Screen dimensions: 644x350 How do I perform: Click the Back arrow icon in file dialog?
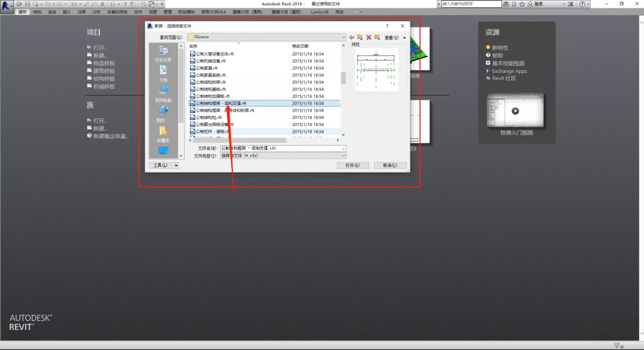pos(351,38)
